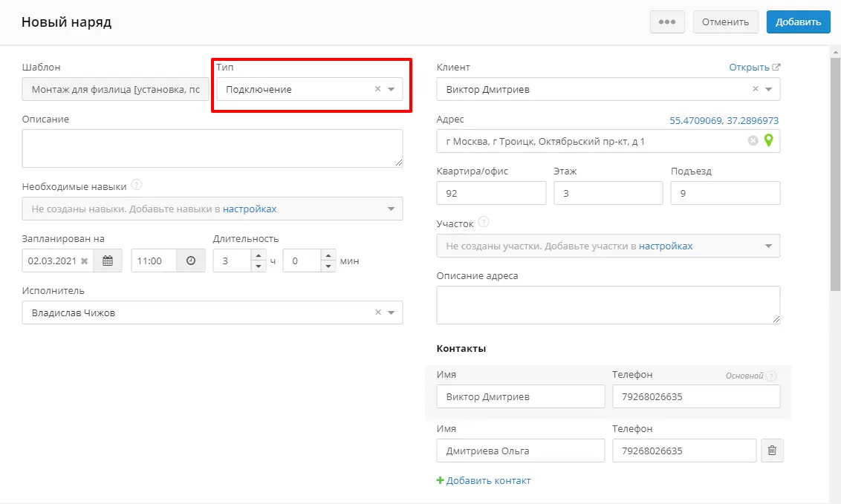Viewport: 841px width, 504px height.
Task: Delete the Дмитриева Ольга contact
Action: click(x=772, y=451)
